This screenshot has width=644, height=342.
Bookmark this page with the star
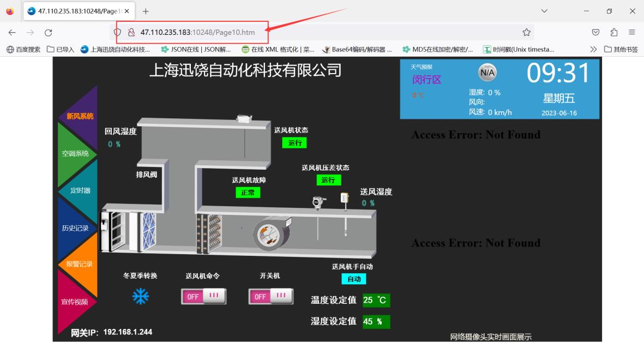pos(527,32)
